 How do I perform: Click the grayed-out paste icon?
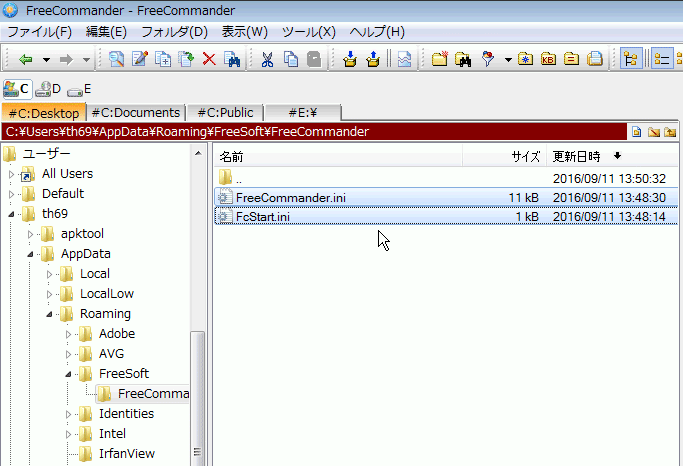pyautogui.click(x=314, y=59)
